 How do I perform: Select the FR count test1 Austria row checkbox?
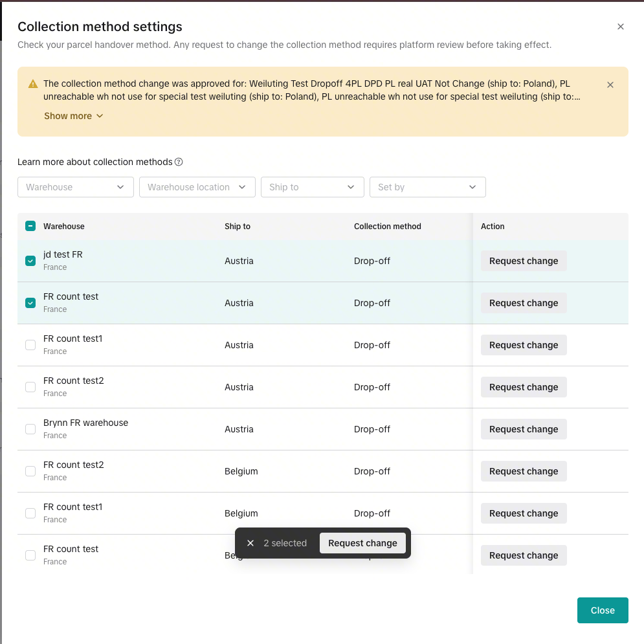(30, 345)
